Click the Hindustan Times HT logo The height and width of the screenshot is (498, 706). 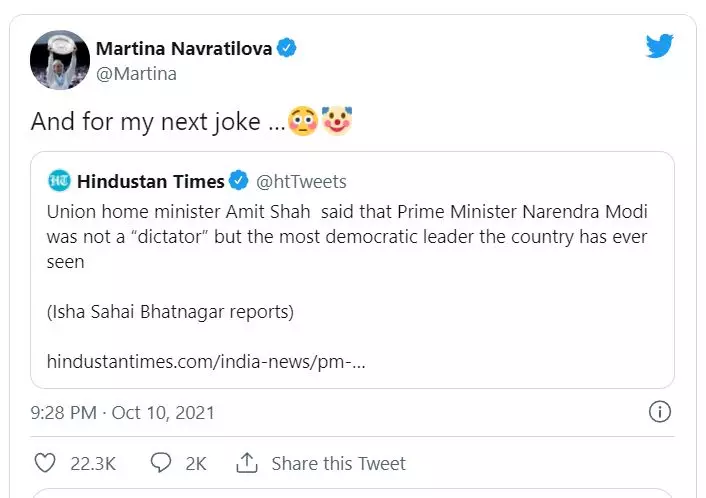tap(59, 181)
